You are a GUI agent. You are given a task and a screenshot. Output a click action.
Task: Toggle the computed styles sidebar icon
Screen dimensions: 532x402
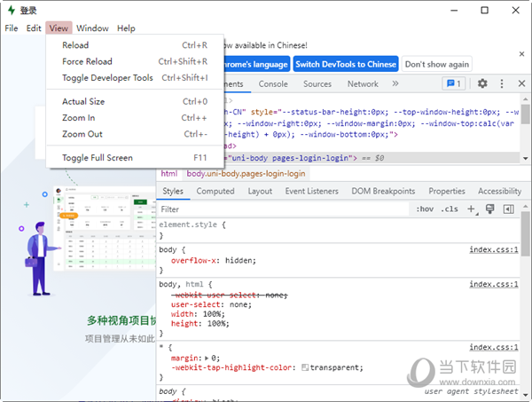508,209
